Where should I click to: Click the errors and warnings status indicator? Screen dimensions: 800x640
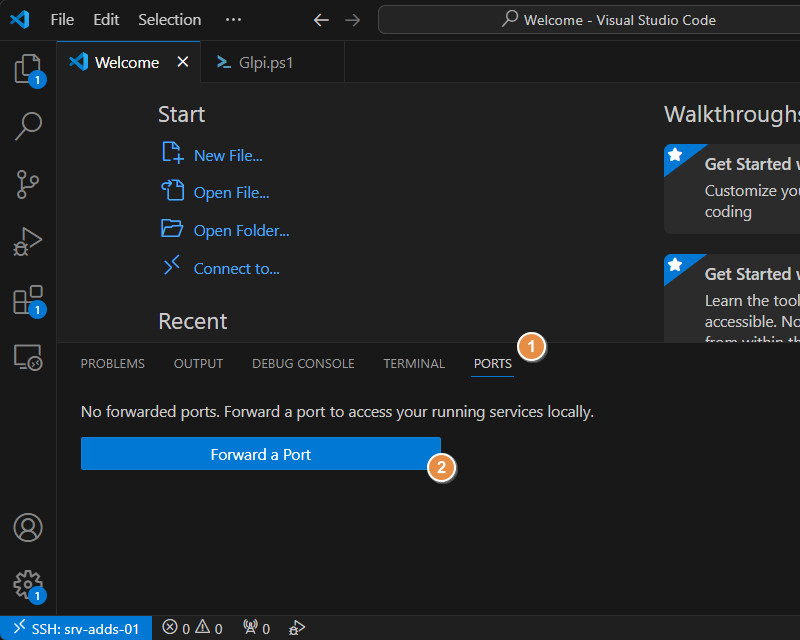point(190,628)
